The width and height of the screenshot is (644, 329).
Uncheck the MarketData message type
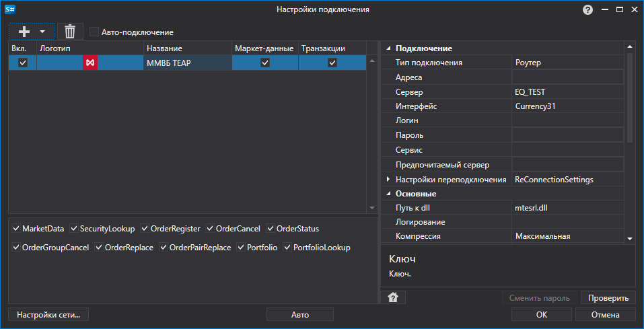16,228
